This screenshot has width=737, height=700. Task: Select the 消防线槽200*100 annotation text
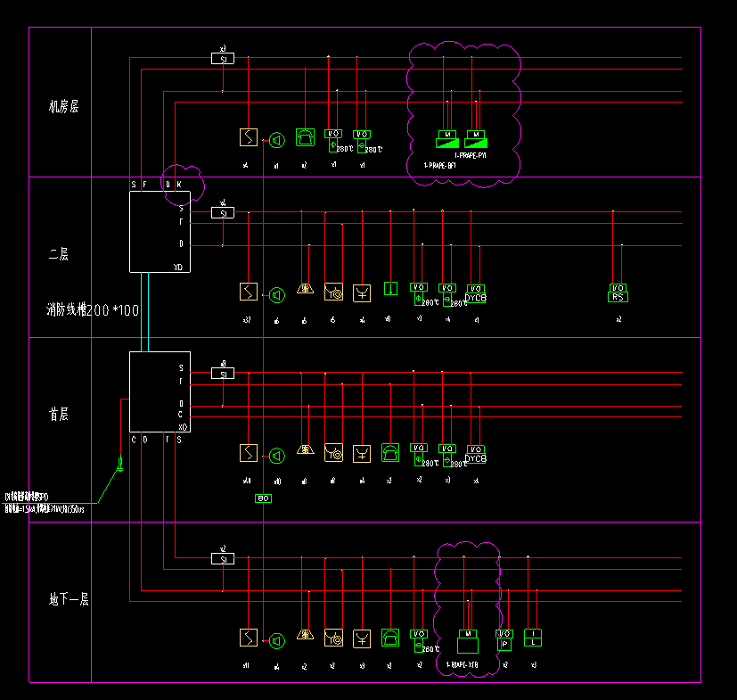pyautogui.click(x=93, y=310)
